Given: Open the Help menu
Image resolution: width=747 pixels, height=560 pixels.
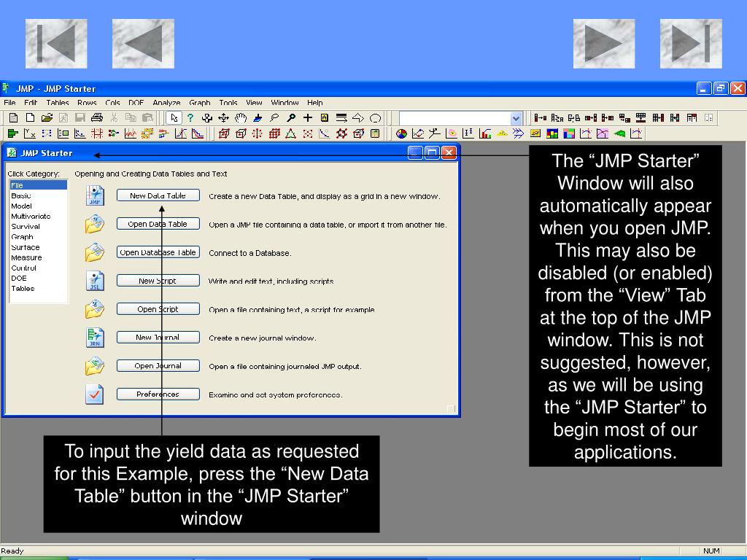Looking at the screenshot, I should [314, 102].
